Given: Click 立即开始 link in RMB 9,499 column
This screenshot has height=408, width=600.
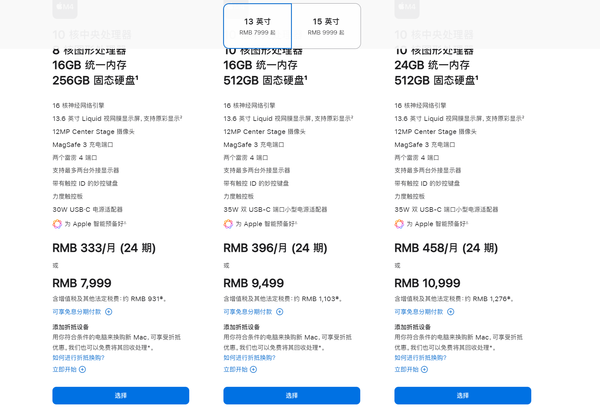Looking at the screenshot, I should point(236,369).
